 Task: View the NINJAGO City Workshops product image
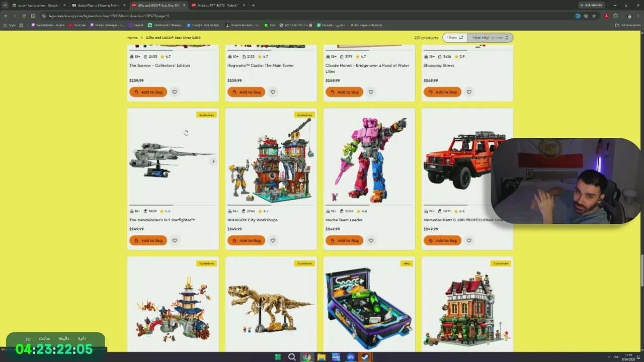[271, 160]
